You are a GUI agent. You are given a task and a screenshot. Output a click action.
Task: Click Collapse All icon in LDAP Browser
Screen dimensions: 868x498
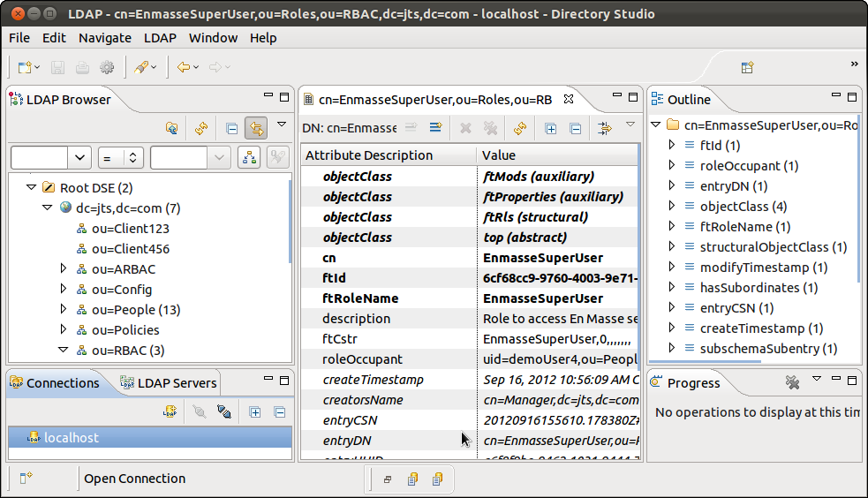click(x=231, y=129)
